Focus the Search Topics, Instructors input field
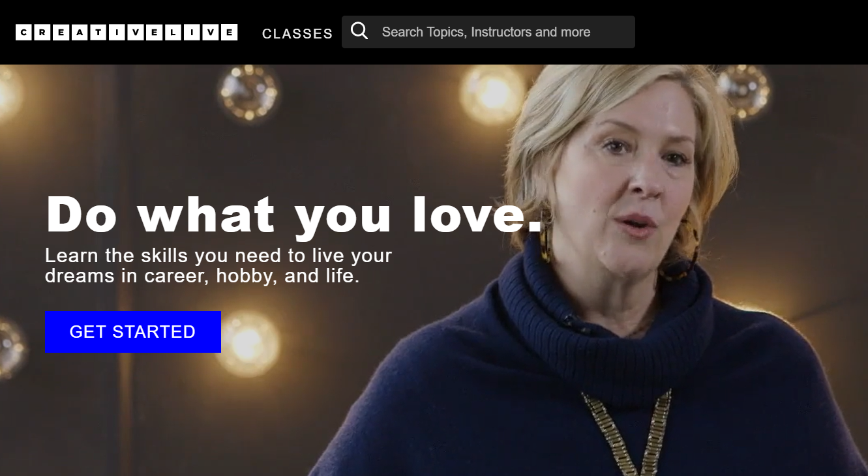 click(x=488, y=32)
